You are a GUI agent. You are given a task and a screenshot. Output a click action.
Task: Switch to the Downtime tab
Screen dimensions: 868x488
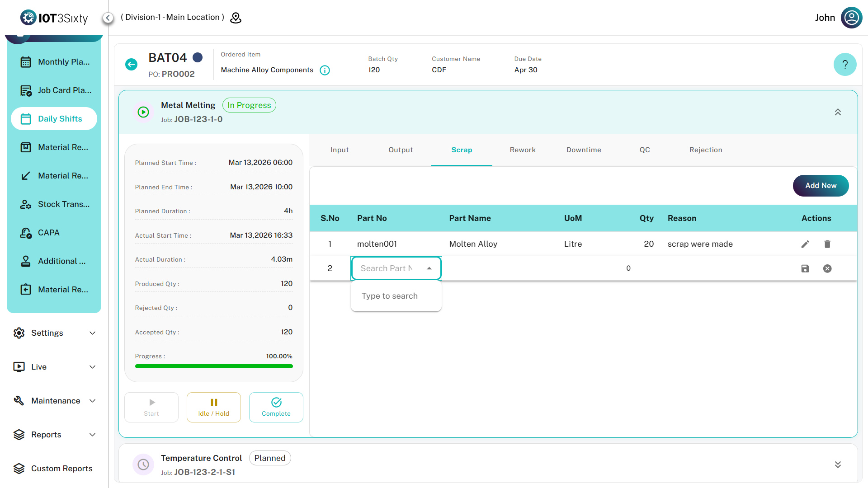[x=583, y=150]
